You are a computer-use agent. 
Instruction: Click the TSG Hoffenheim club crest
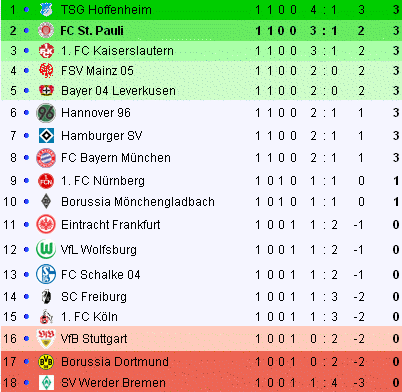46,10
